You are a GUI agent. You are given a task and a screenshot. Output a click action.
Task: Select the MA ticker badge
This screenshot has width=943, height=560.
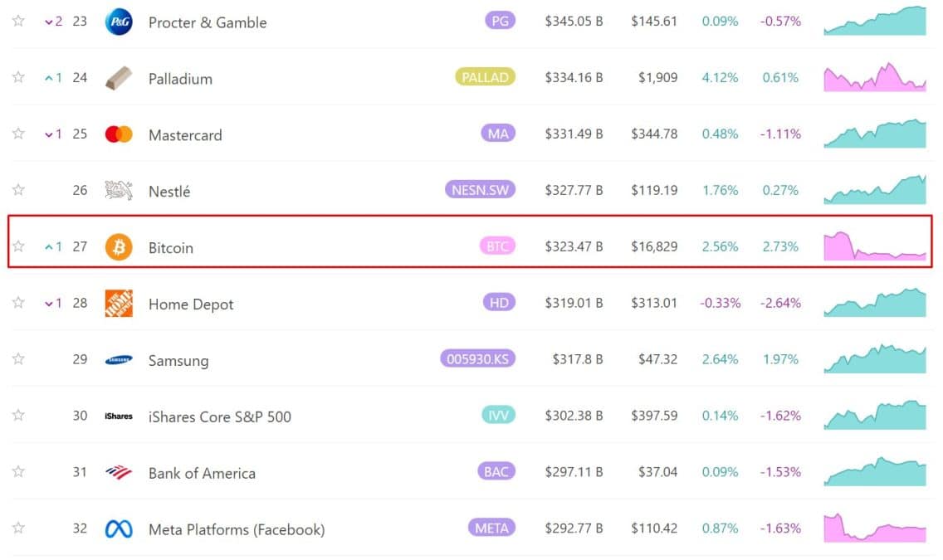point(498,134)
